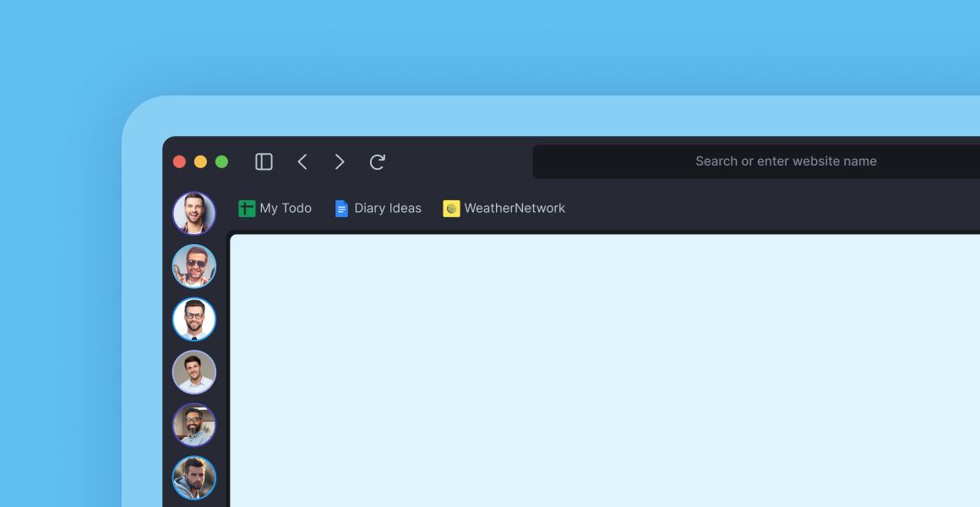The height and width of the screenshot is (507, 980).
Task: Click the green zoom traffic light button
Action: 221,161
